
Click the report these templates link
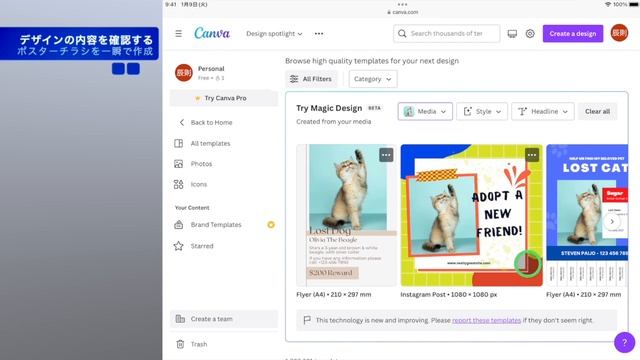(x=486, y=320)
